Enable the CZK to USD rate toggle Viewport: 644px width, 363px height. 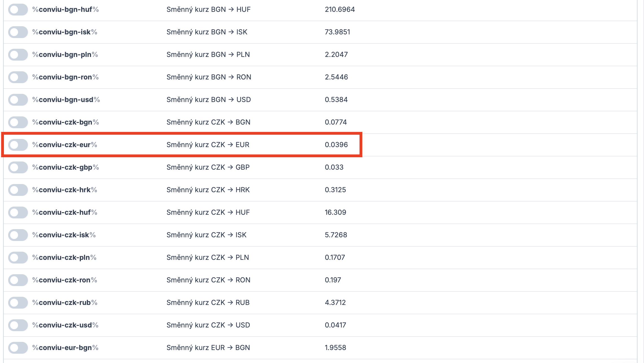pyautogui.click(x=18, y=325)
